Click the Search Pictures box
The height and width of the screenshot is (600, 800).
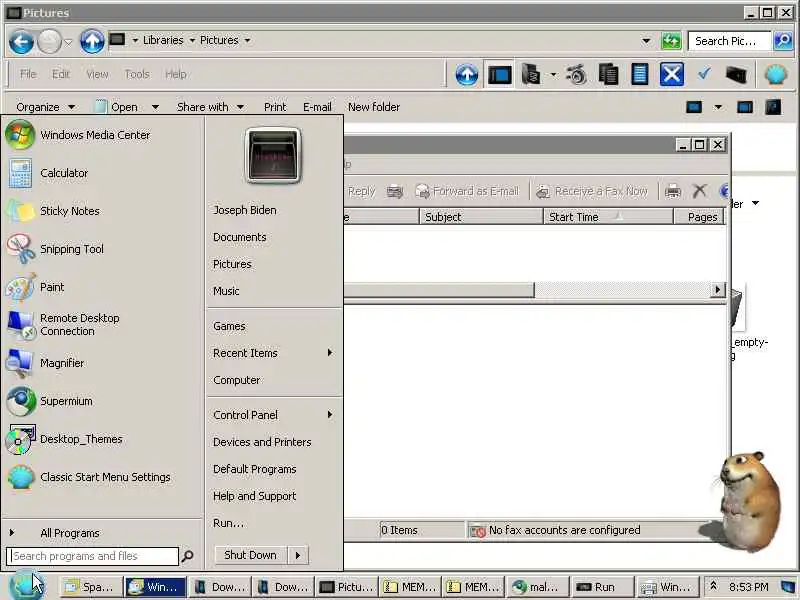[x=729, y=41]
